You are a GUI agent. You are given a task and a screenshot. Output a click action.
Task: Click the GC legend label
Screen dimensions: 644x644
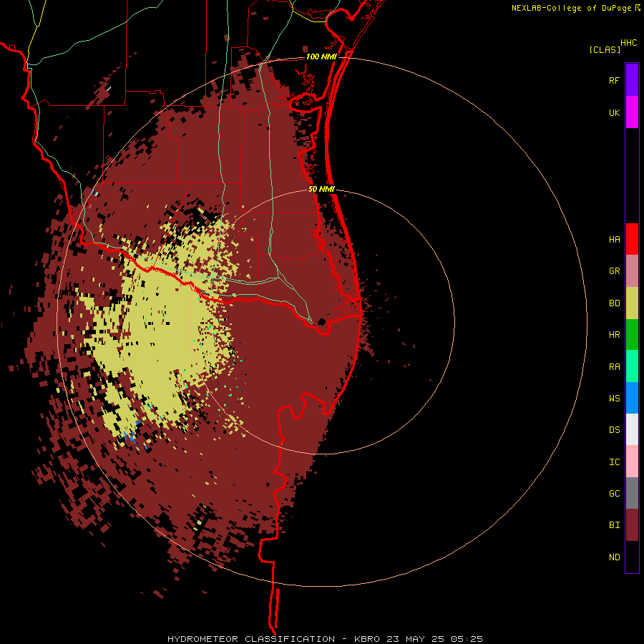pos(614,494)
